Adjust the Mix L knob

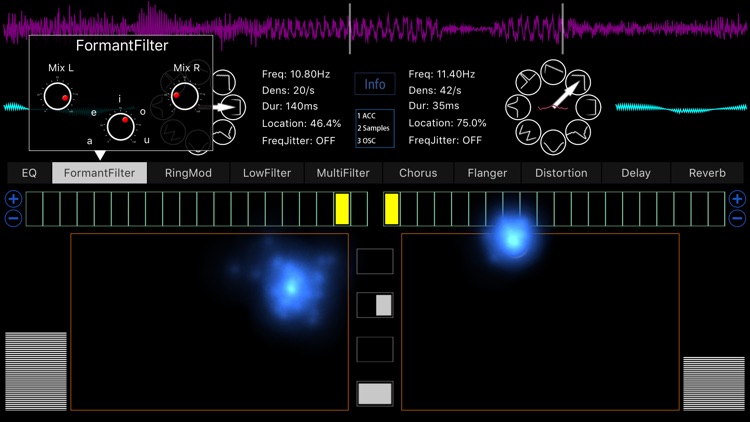[x=57, y=96]
